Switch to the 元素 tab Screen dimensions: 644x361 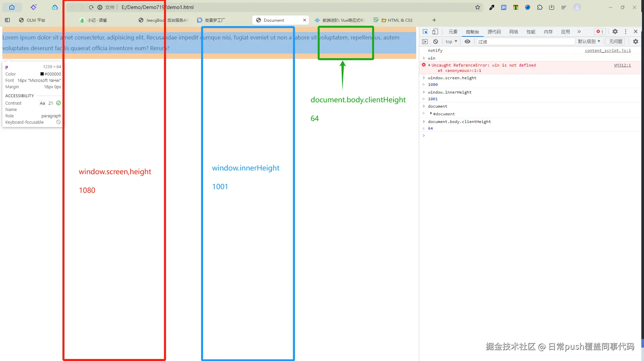(453, 32)
